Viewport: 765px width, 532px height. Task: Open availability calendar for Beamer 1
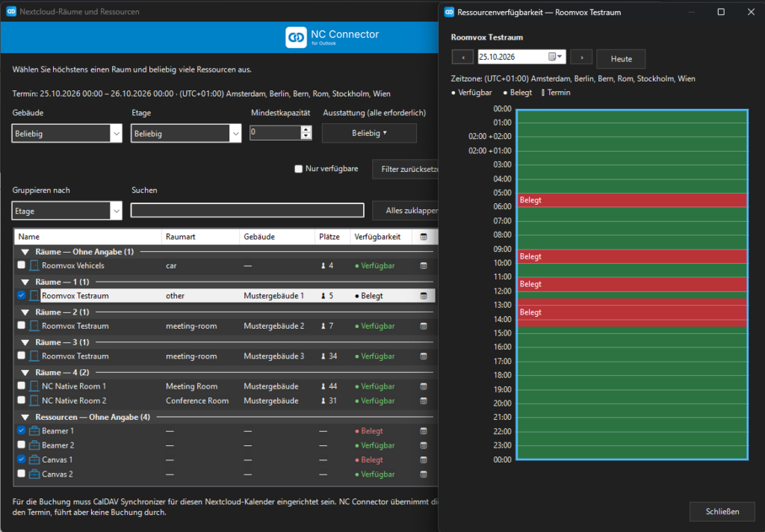coord(424,431)
